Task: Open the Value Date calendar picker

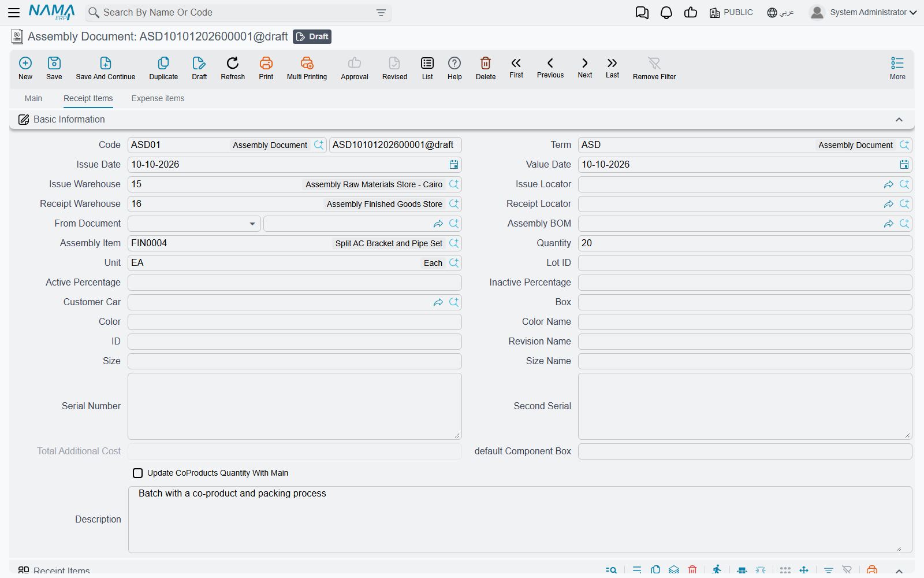Action: coord(904,165)
